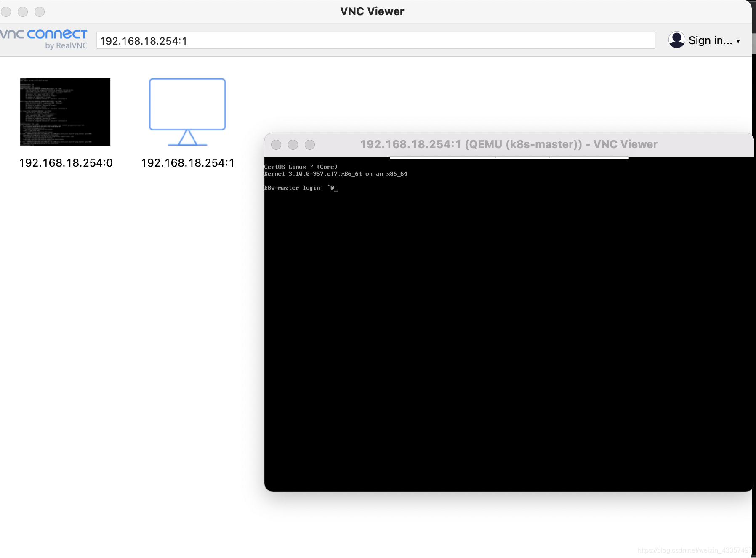The image size is (756, 558).
Task: Maximize the QEMU k8s-master VNC window
Action: coord(310,145)
